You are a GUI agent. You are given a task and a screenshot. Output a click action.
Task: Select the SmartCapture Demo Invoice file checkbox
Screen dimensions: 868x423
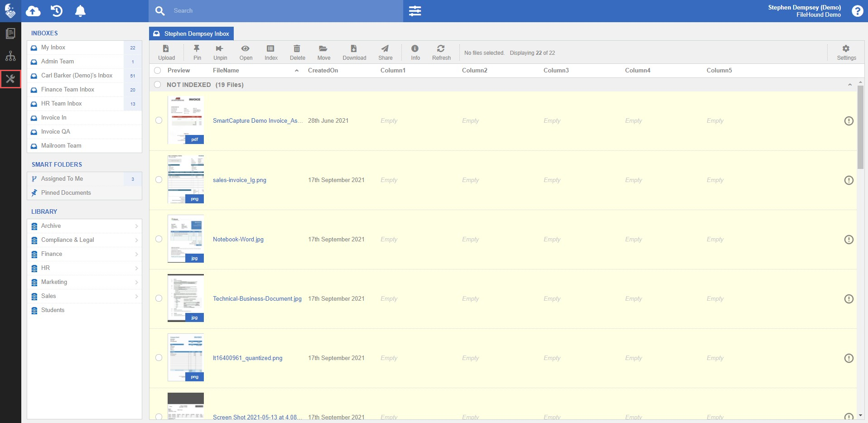point(159,120)
